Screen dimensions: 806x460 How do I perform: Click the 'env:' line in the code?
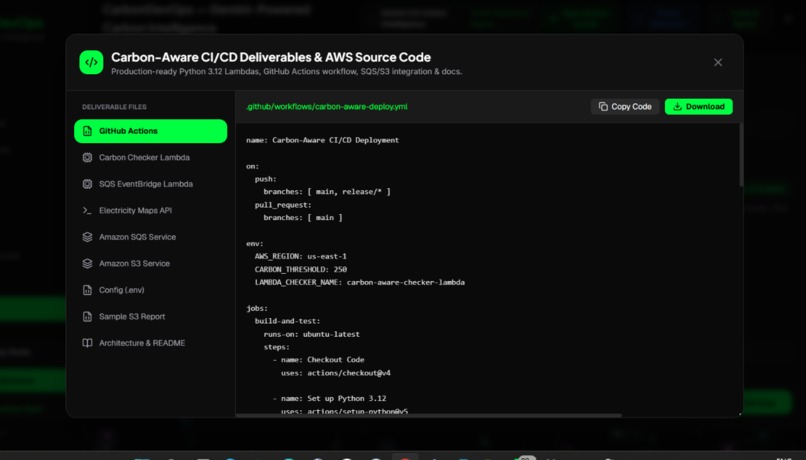pos(254,244)
